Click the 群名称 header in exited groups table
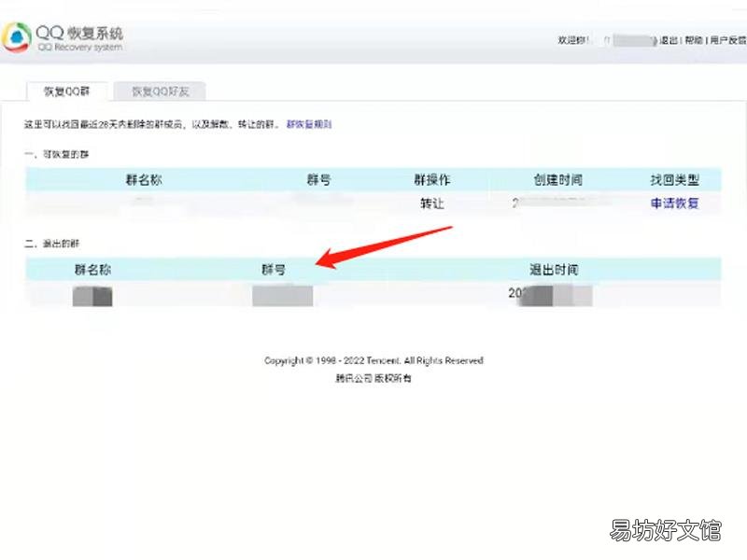Screen dimensions: 747x560 [x=92, y=270]
